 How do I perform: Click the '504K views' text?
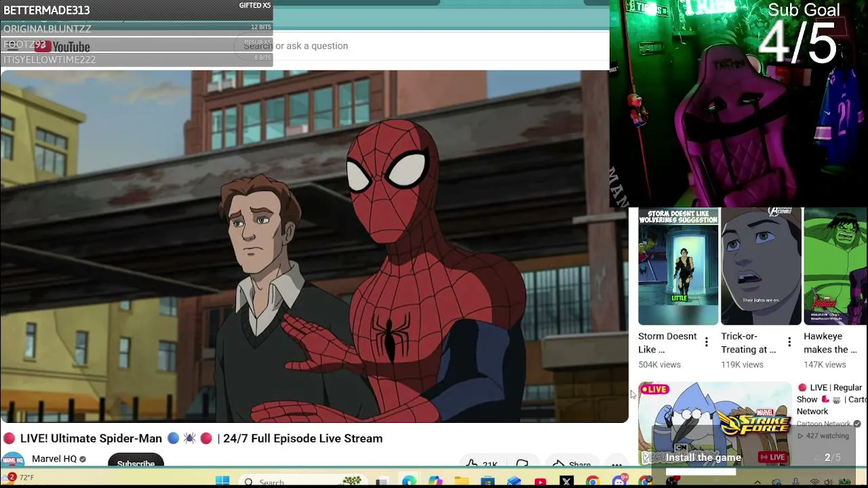659,365
